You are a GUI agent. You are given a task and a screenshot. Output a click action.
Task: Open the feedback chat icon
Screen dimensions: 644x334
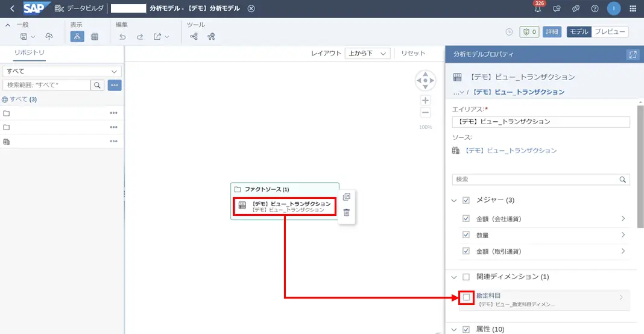click(557, 8)
